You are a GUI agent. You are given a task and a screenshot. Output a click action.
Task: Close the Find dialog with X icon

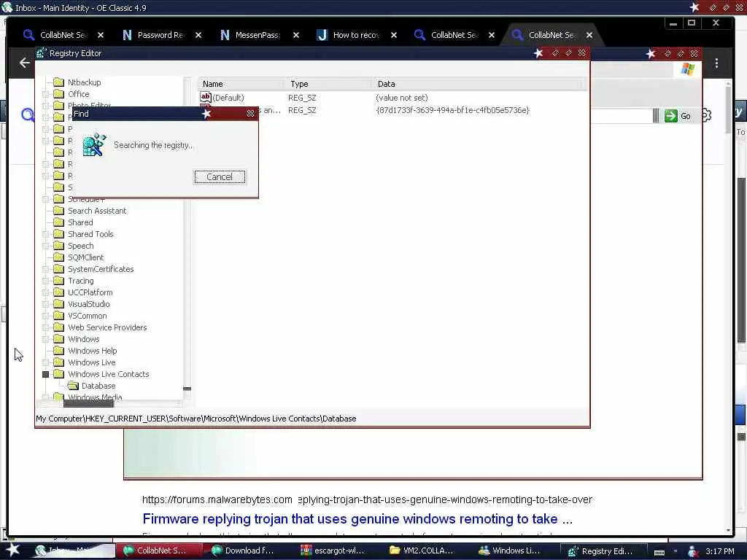click(x=250, y=113)
